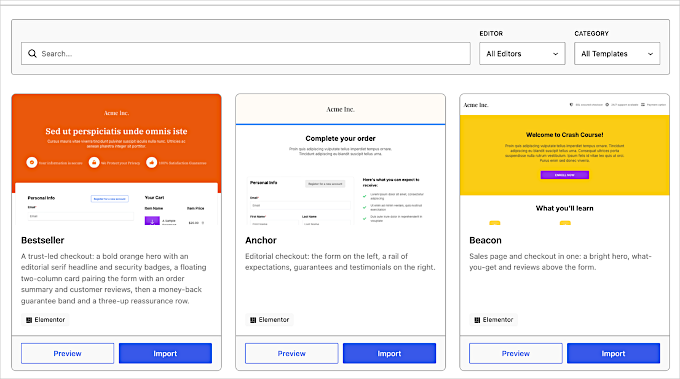Import the Bestseller template
The width and height of the screenshot is (680, 379).
tap(165, 353)
